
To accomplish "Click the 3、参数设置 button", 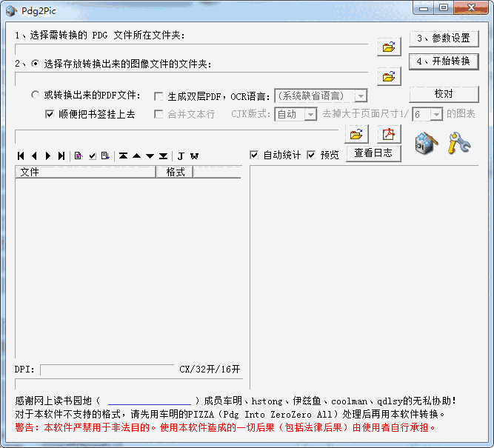I will (x=444, y=39).
